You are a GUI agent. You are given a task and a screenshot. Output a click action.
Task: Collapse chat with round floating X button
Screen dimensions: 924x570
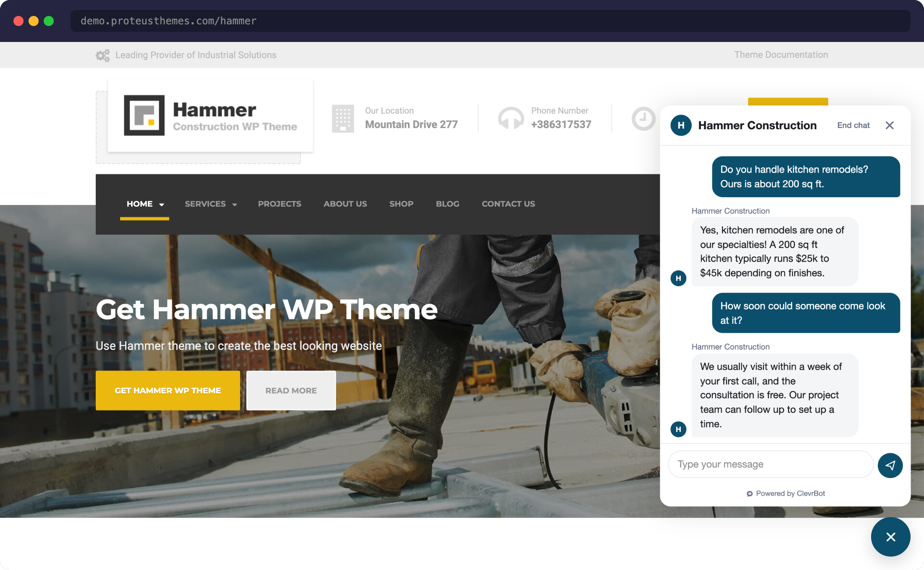(890, 537)
